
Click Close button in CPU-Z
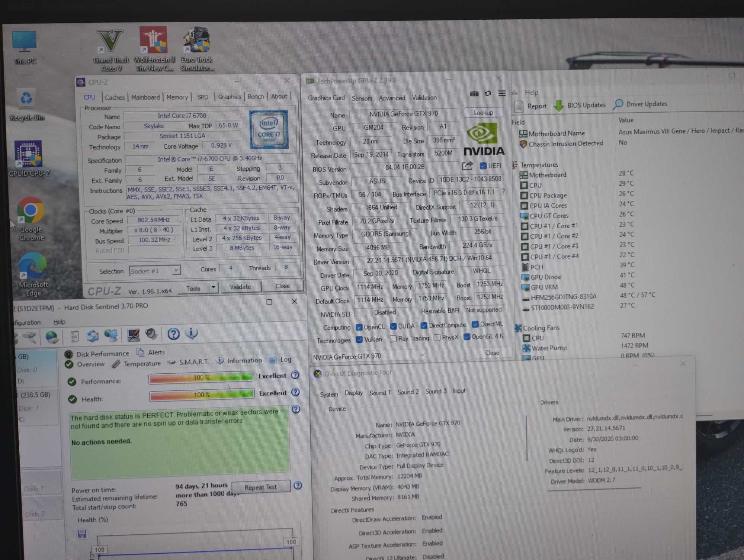coord(282,286)
